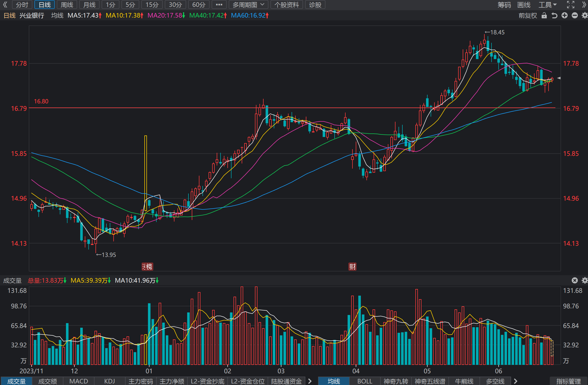
Task: Open volume panel settings gear
Action: [585, 280]
